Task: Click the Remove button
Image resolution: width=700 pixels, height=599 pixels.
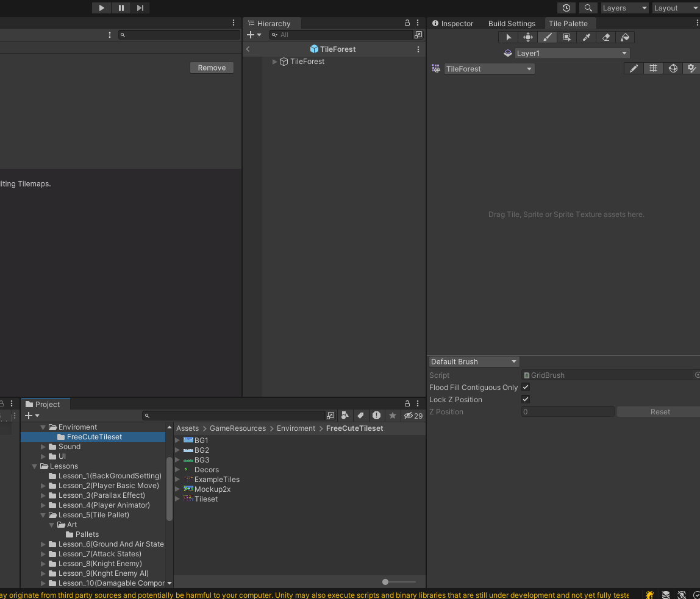Action: (212, 68)
